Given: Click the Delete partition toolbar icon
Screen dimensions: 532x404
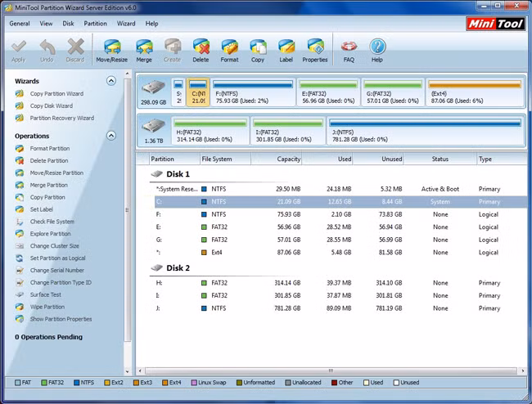Looking at the screenshot, I should (x=201, y=50).
